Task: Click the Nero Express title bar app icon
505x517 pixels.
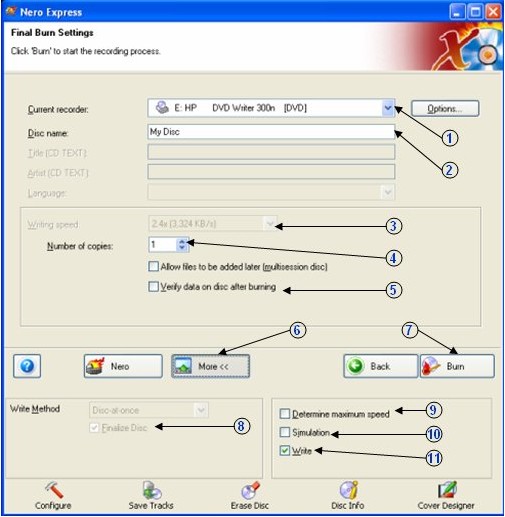Action: [x=11, y=11]
